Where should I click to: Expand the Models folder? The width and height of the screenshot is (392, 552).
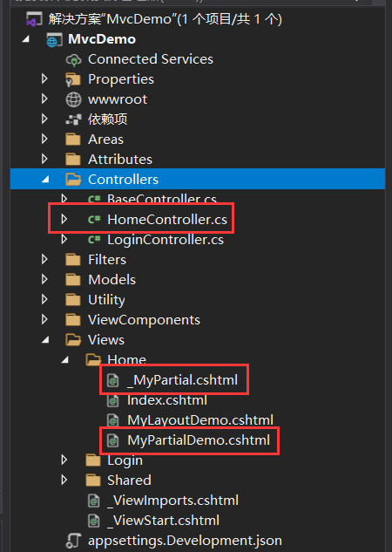click(x=44, y=279)
